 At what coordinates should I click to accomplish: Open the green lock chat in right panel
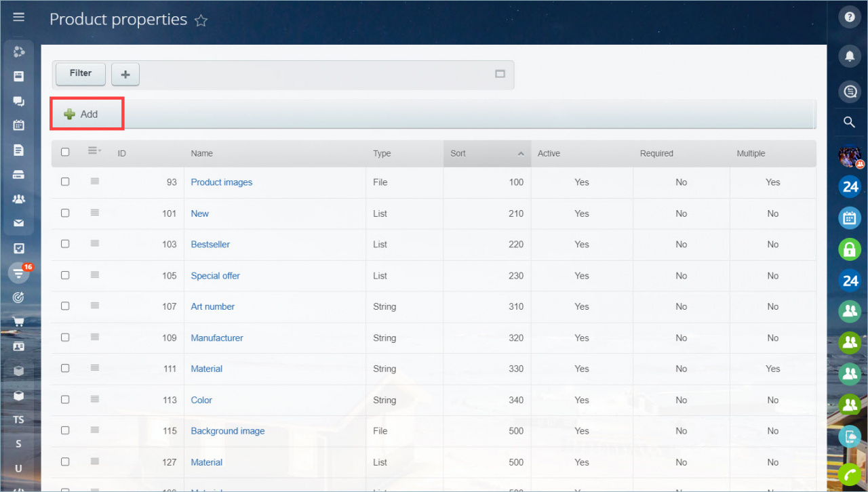coord(850,249)
